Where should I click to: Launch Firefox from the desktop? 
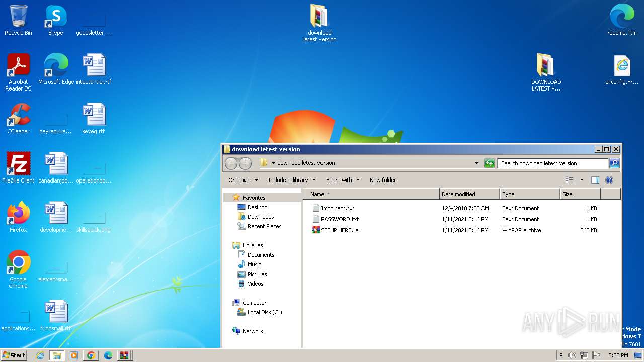[x=18, y=217]
